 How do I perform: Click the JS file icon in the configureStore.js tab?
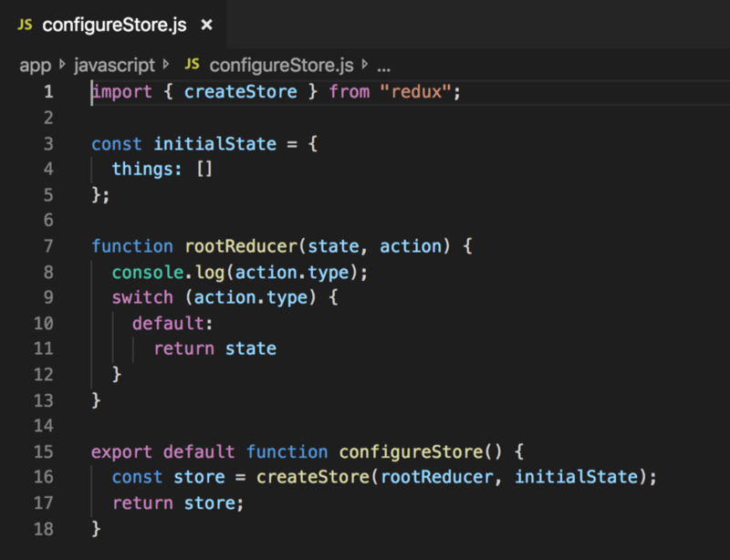point(25,25)
